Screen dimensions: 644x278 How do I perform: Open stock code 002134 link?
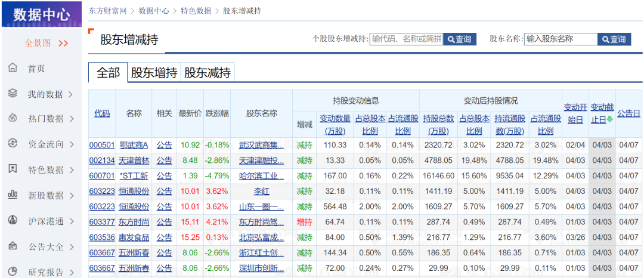(x=102, y=160)
